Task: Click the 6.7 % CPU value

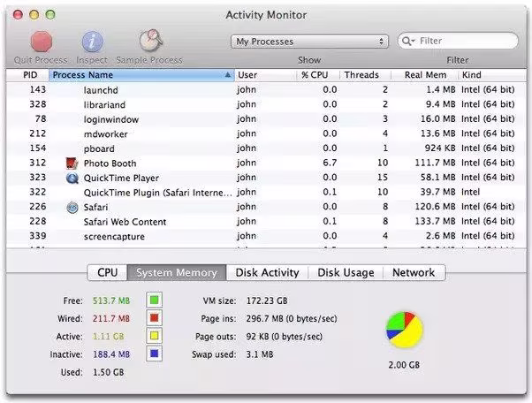Action: pyautogui.click(x=330, y=163)
